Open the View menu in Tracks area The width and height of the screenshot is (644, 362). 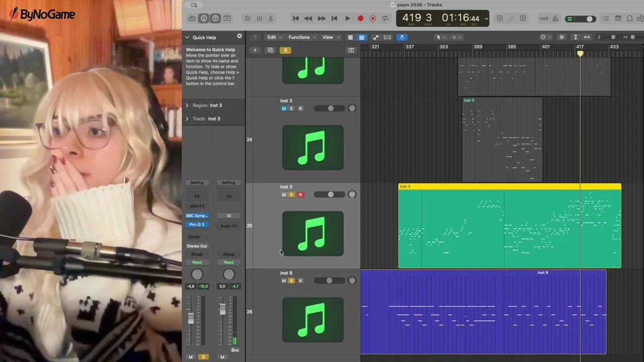coord(330,37)
